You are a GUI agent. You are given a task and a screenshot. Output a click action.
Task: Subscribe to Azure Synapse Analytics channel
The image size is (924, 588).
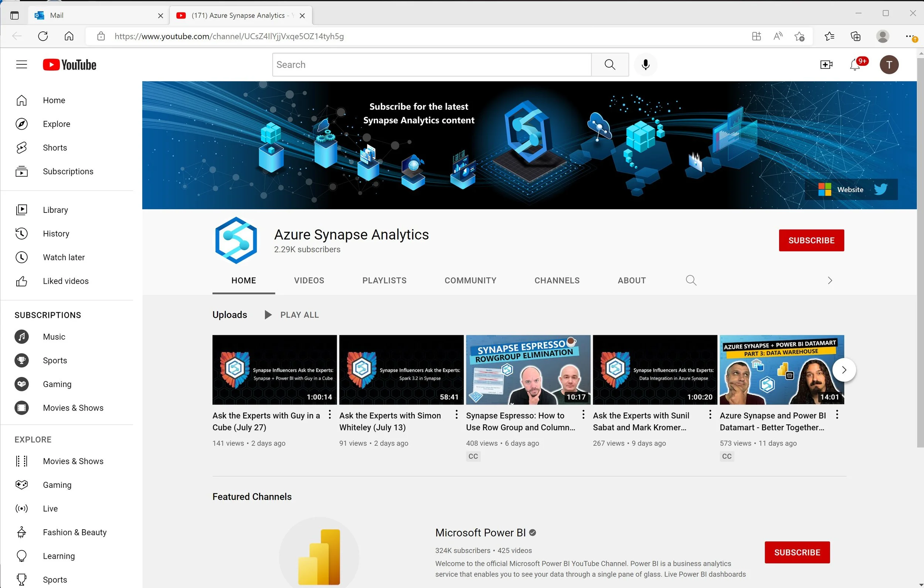pyautogui.click(x=811, y=241)
